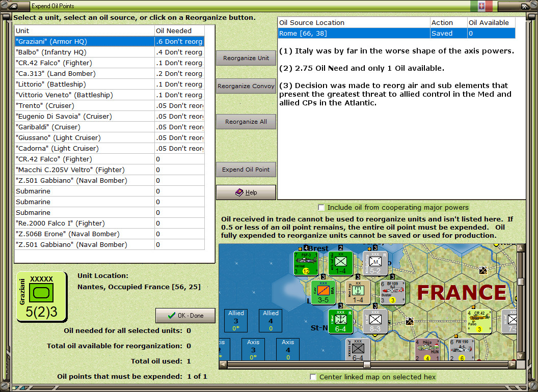Click the Saved action cell for Rome
Image resolution: width=538 pixels, height=392 pixels.
(448, 33)
